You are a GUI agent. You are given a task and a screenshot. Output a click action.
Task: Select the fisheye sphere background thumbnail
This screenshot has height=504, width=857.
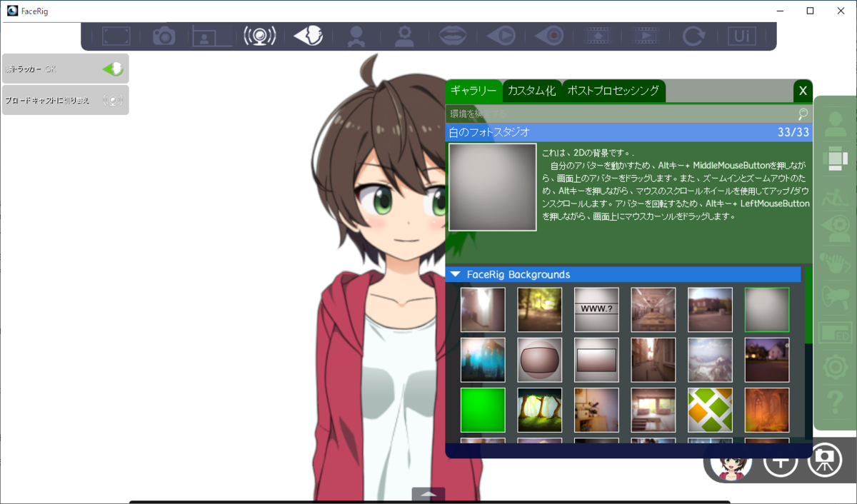coord(540,360)
